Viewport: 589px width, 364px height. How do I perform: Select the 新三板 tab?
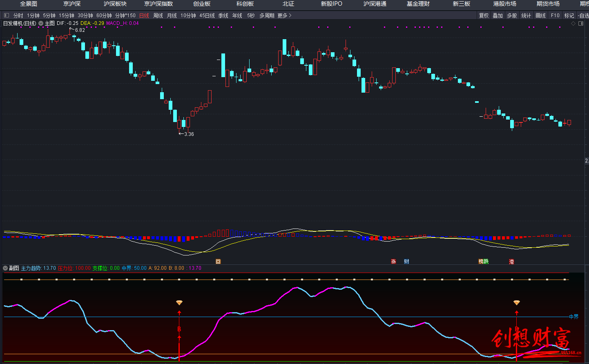tap(462, 4)
